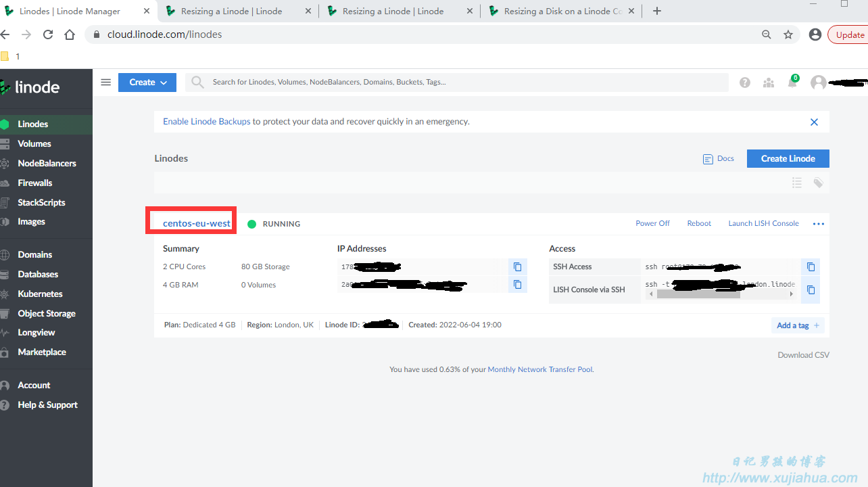Open the browser zoom icon
This screenshot has width=868, height=487.
766,34
